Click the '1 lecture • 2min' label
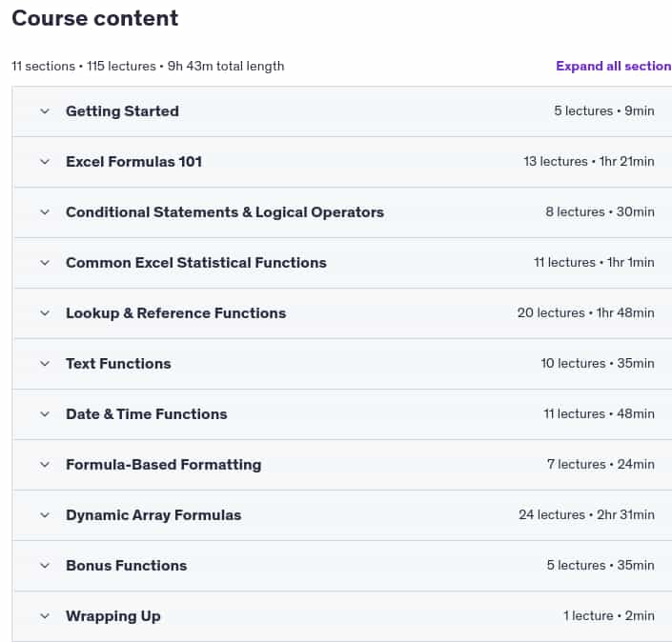This screenshot has width=672, height=642. click(x=608, y=616)
